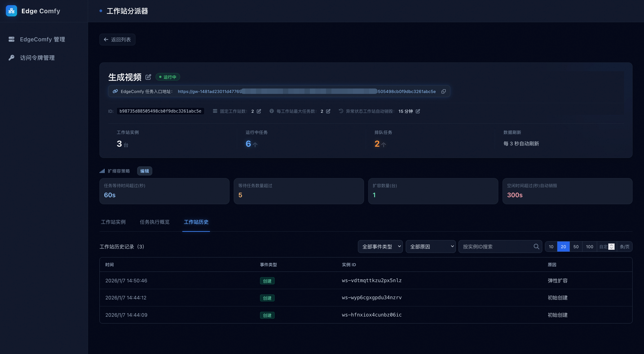
Task: Click the Edge Comfy logo icon
Action: click(11, 11)
